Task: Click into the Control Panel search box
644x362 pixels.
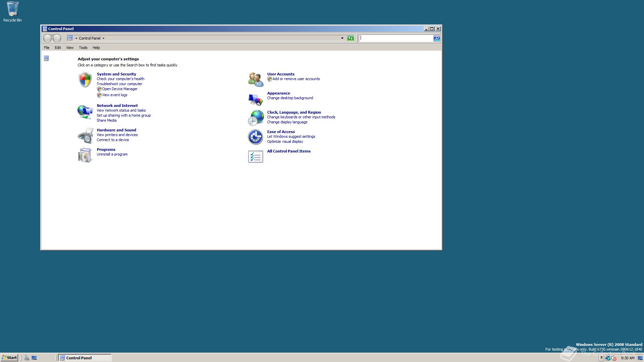Action: (x=396, y=38)
